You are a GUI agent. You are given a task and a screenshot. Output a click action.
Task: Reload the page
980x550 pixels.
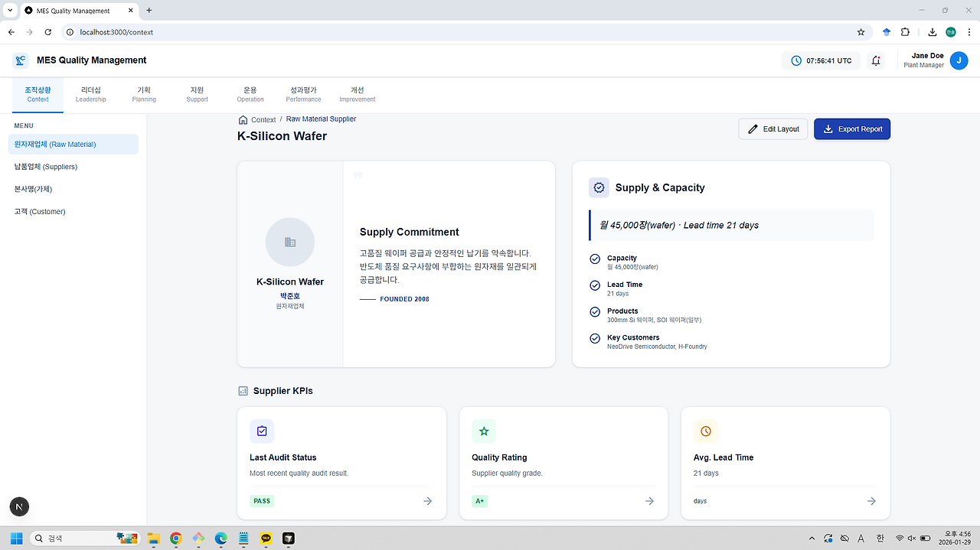pyautogui.click(x=48, y=32)
